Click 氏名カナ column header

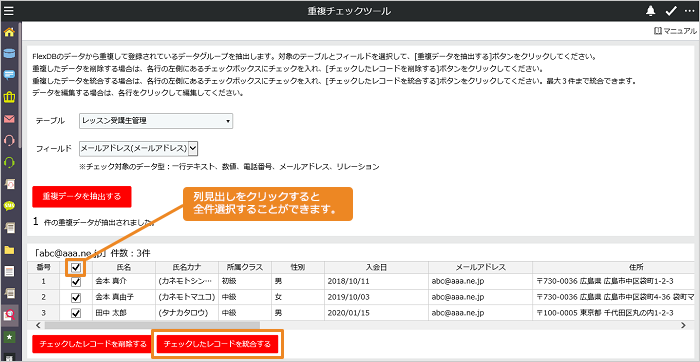click(x=187, y=267)
